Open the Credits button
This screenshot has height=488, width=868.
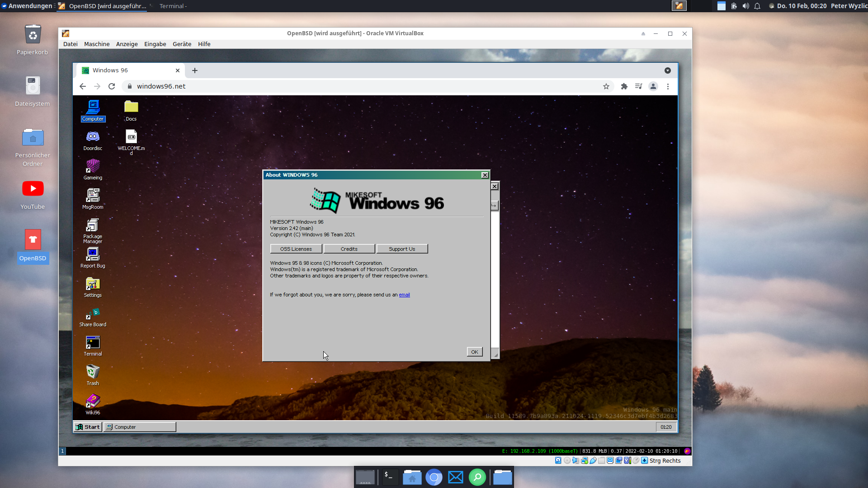coord(349,249)
